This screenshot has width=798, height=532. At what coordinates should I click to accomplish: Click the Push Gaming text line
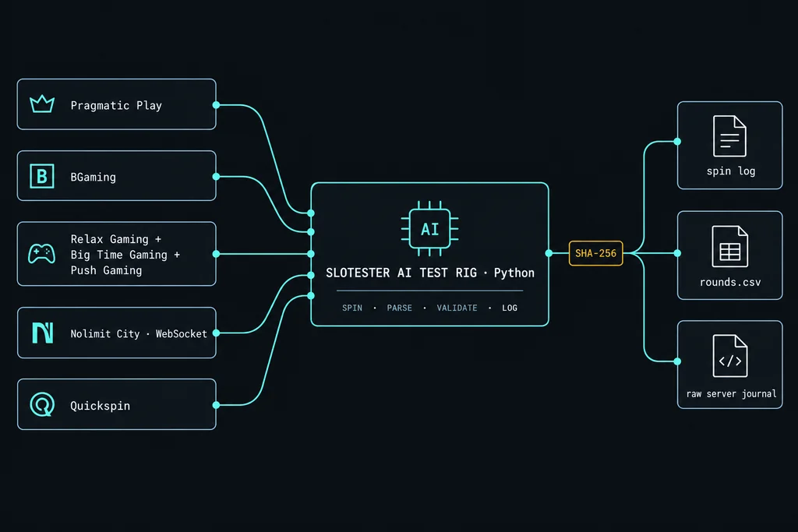[x=106, y=270]
